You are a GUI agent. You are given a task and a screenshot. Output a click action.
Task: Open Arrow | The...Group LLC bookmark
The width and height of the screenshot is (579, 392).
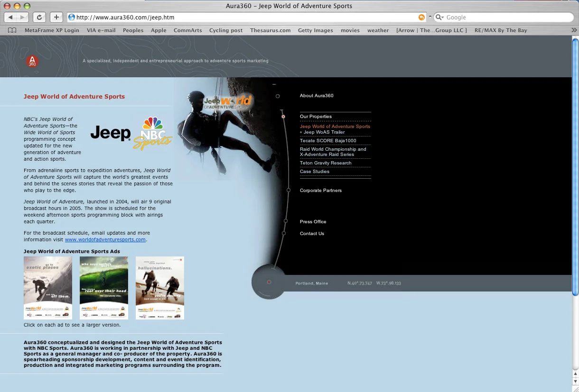click(431, 30)
